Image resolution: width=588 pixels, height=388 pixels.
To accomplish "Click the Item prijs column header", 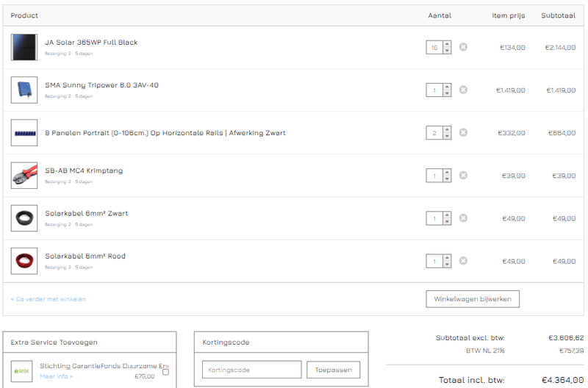I will (509, 15).
